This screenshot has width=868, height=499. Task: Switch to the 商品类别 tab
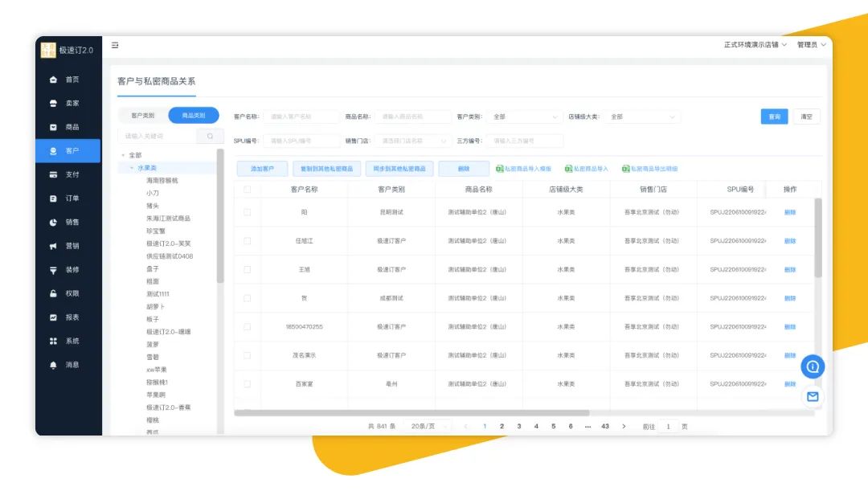pyautogui.click(x=194, y=116)
